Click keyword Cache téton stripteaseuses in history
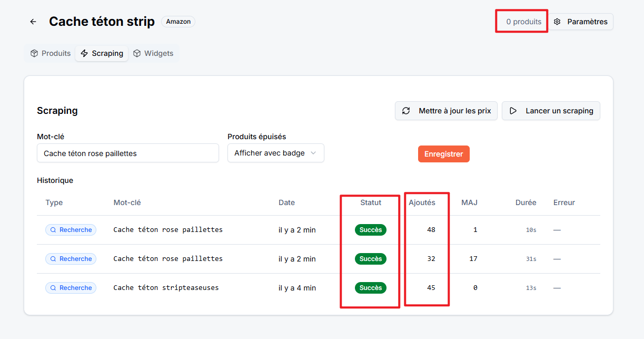 (166, 288)
